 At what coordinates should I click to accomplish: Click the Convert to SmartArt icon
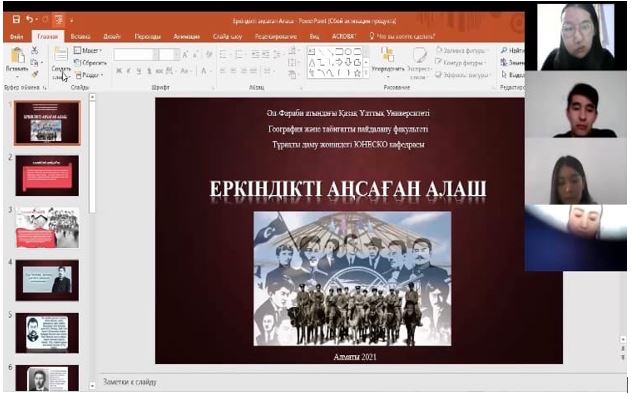click(x=293, y=74)
